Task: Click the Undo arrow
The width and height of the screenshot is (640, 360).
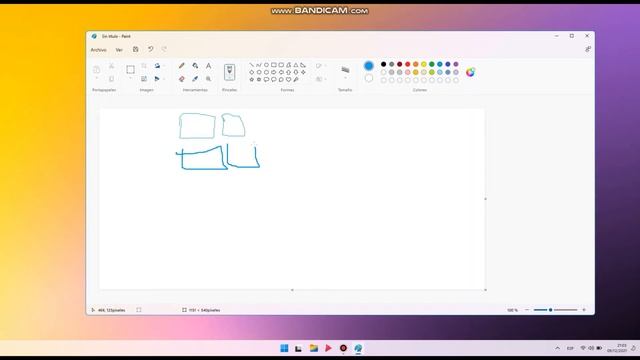Action: (x=151, y=49)
